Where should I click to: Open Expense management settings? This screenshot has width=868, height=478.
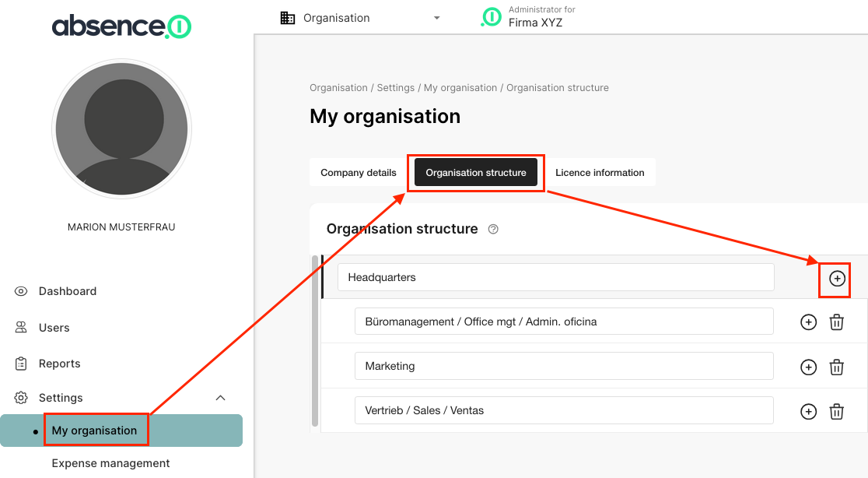[x=110, y=463]
